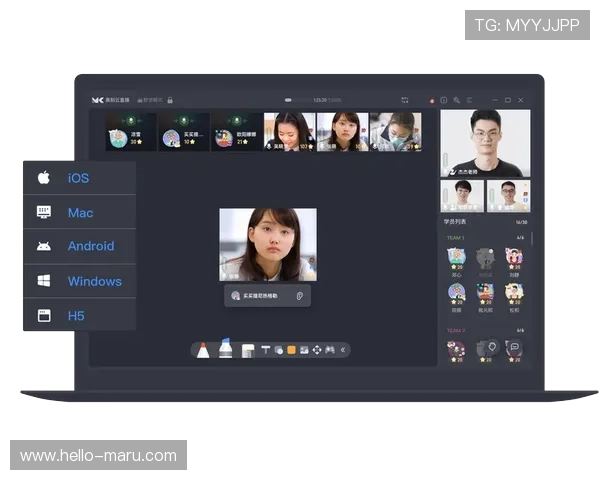
Task: Select the eraser tool in whiteboard toolbar
Action: point(248,351)
